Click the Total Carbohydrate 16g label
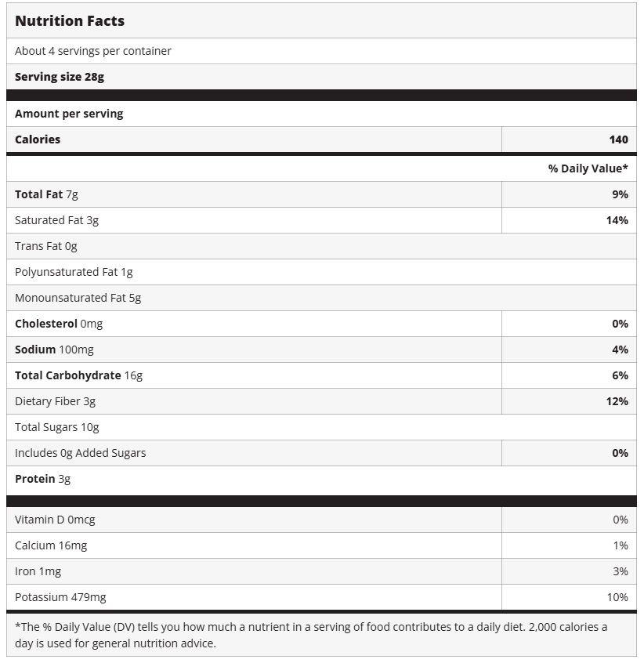The image size is (644, 663). [78, 375]
